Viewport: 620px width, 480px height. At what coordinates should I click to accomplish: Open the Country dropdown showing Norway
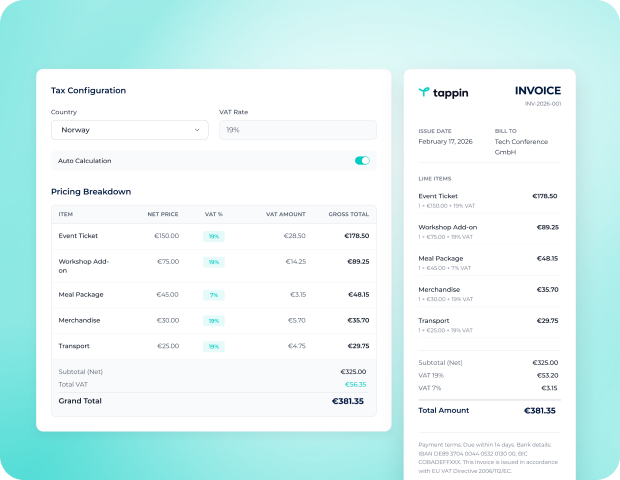130,130
